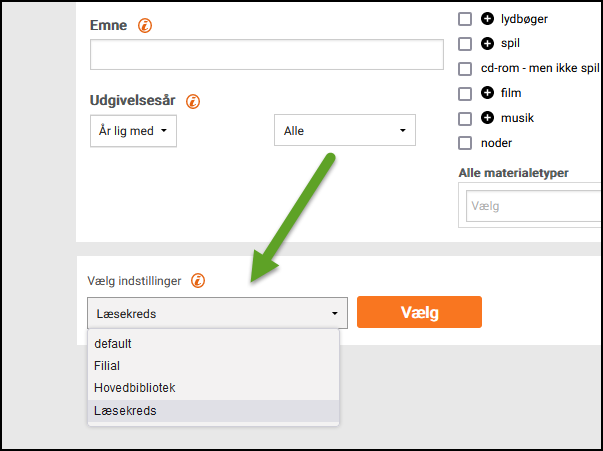Click the info icon next to Emne
Viewport: 603px width, 451px height.
146,25
